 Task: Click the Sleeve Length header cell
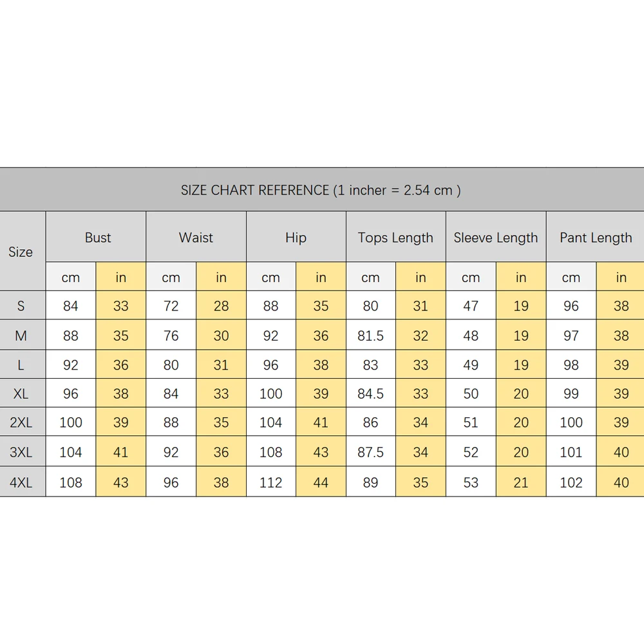496,237
